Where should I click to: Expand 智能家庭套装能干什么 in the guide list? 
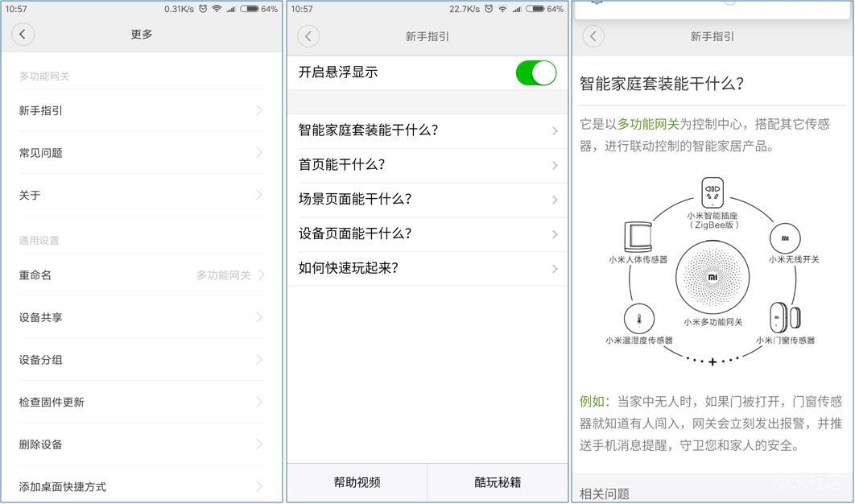click(427, 130)
